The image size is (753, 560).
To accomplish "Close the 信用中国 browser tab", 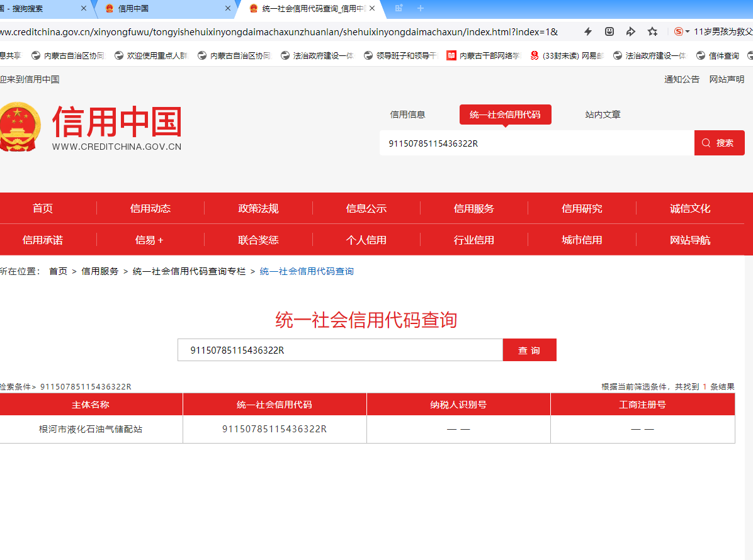I will click(x=228, y=8).
